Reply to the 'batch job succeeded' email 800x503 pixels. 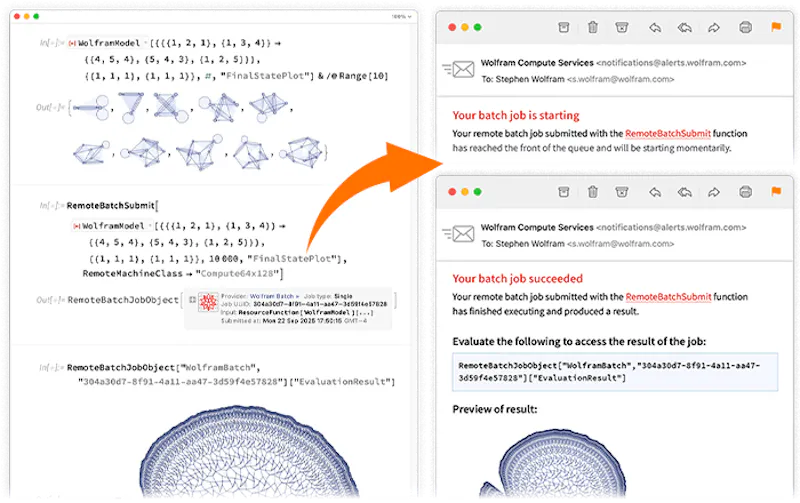coord(655,192)
